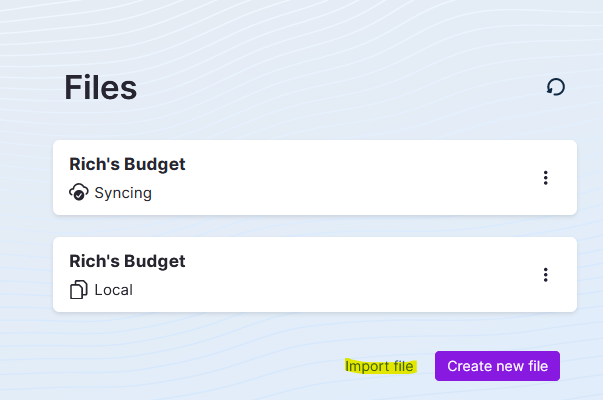Click the Import file button

[379, 366]
